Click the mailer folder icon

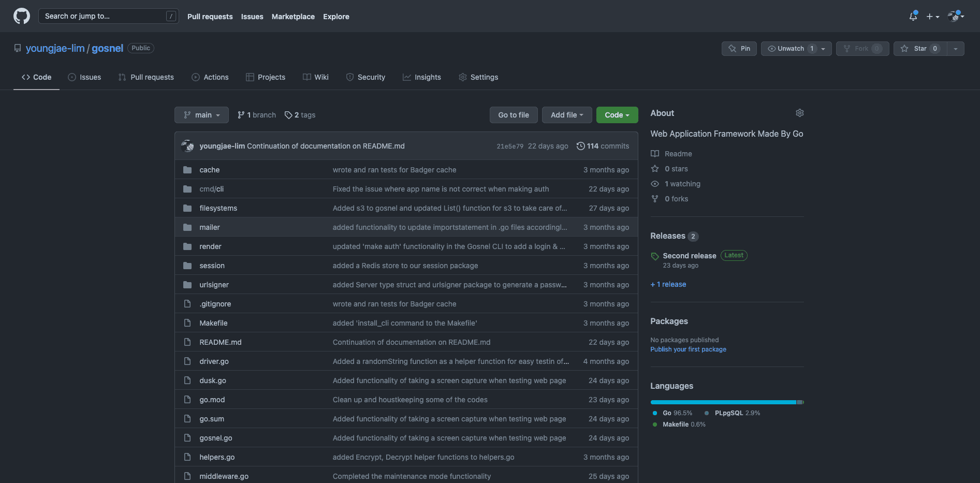(x=187, y=227)
